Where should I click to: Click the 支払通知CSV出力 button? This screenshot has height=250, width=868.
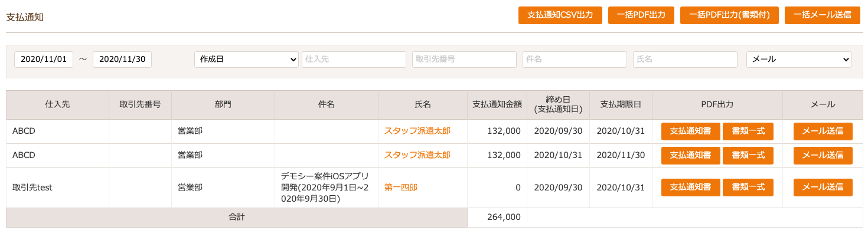[x=560, y=15]
